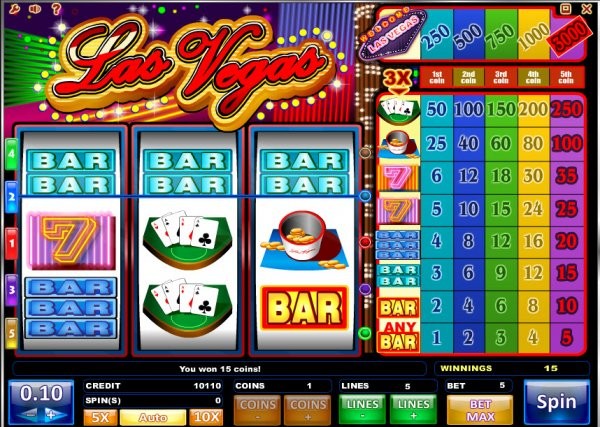Click the Welcome Las Vegas sign icon

[392, 35]
